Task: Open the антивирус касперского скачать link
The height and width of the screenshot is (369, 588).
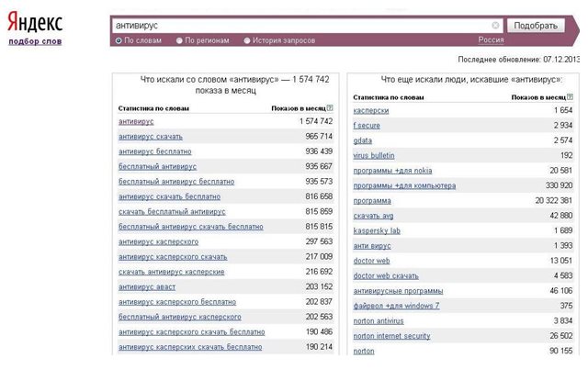Action: [173, 257]
